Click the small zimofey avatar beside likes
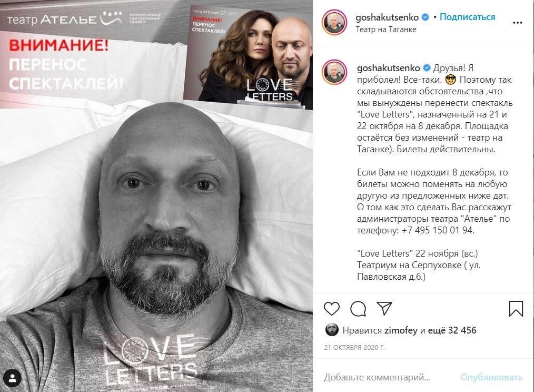Viewport: 534px width, 392px height. point(332,330)
